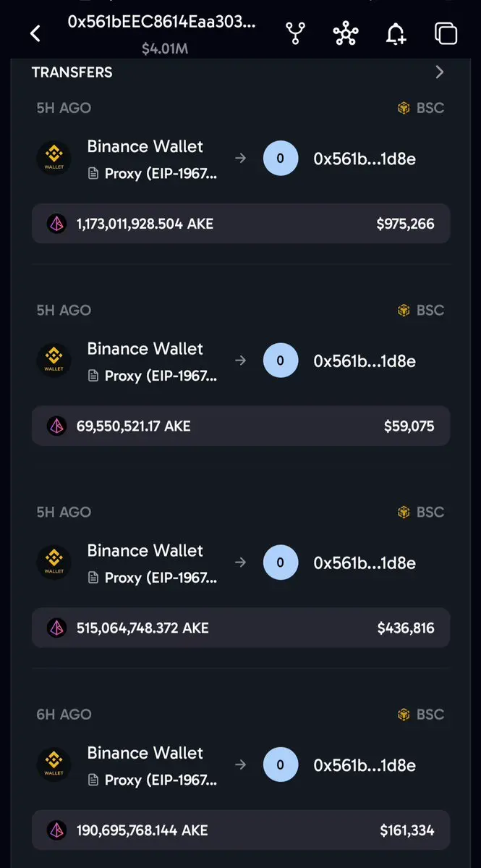Open the network visualizer graph icon

tap(346, 33)
